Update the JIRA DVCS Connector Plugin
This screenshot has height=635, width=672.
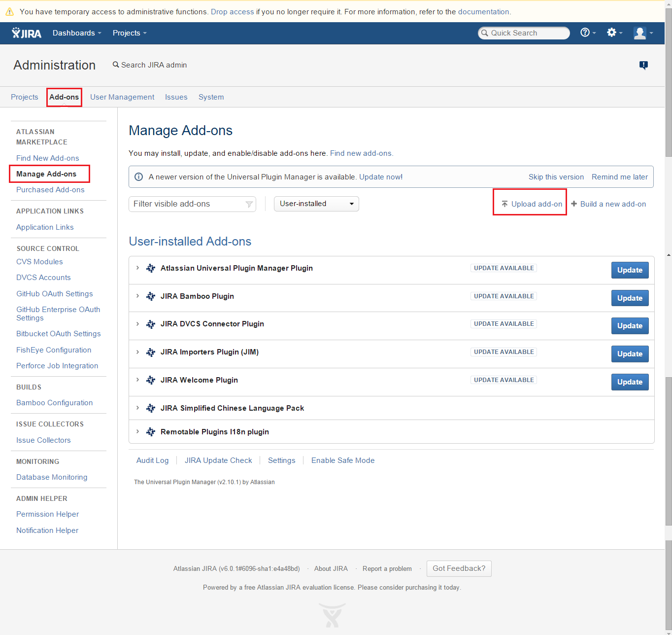630,326
